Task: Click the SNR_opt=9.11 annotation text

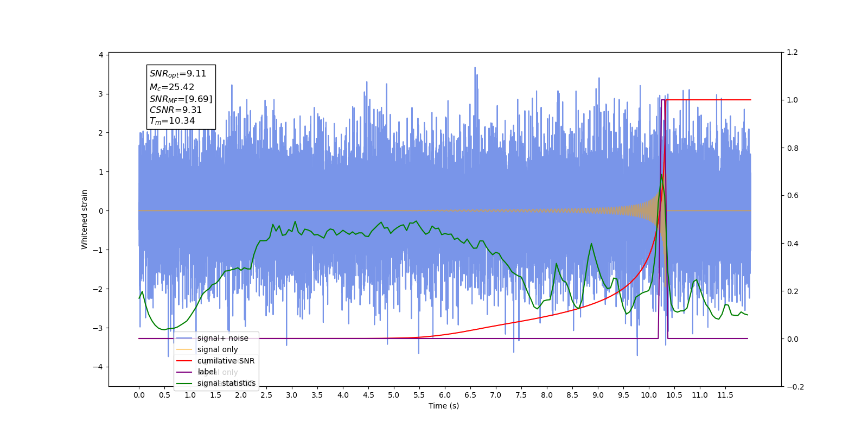Action: (x=178, y=74)
